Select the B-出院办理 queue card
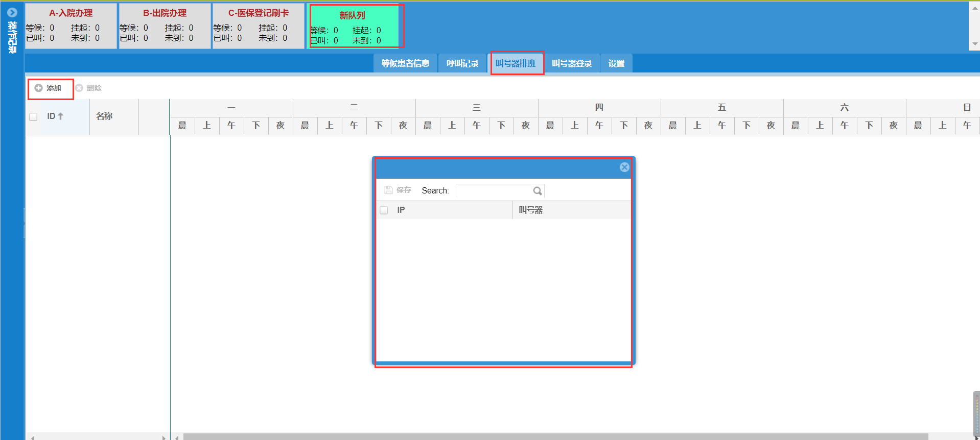The width and height of the screenshot is (980, 440). pyautogui.click(x=165, y=26)
